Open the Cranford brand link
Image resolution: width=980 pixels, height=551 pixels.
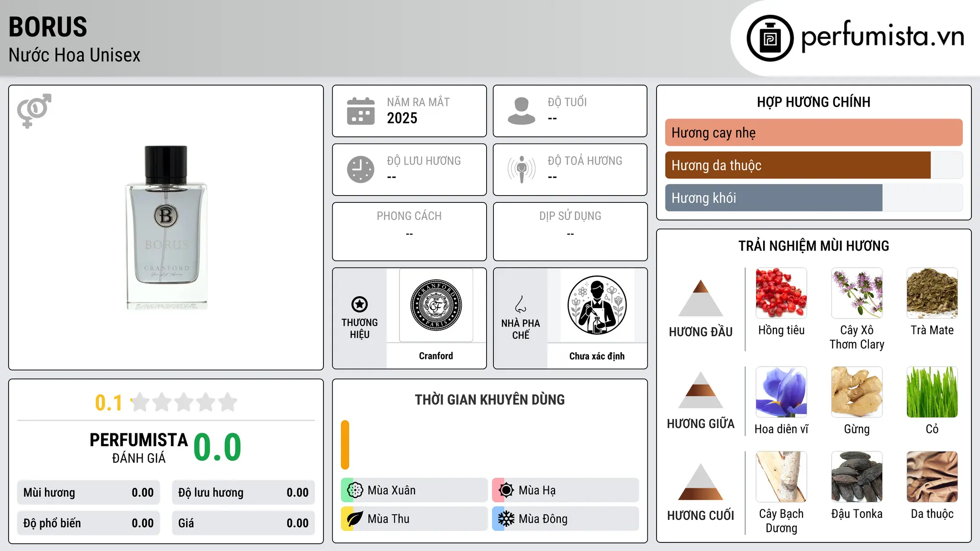coord(436,356)
